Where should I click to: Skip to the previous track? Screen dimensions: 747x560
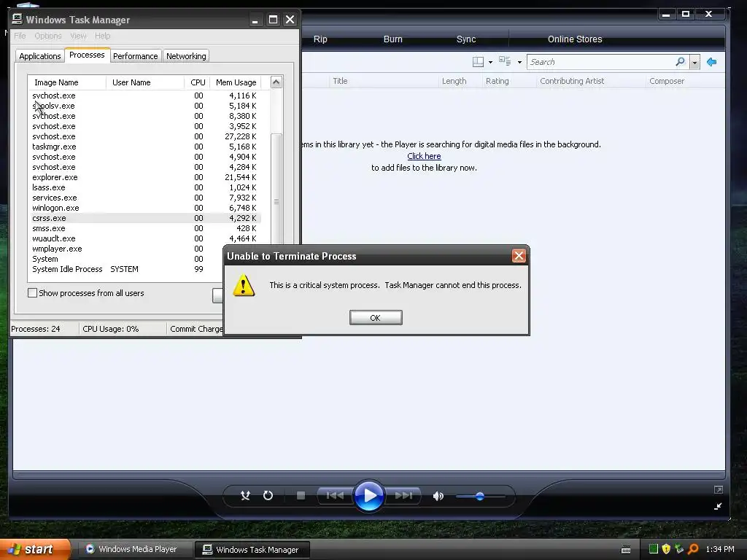[x=335, y=496]
